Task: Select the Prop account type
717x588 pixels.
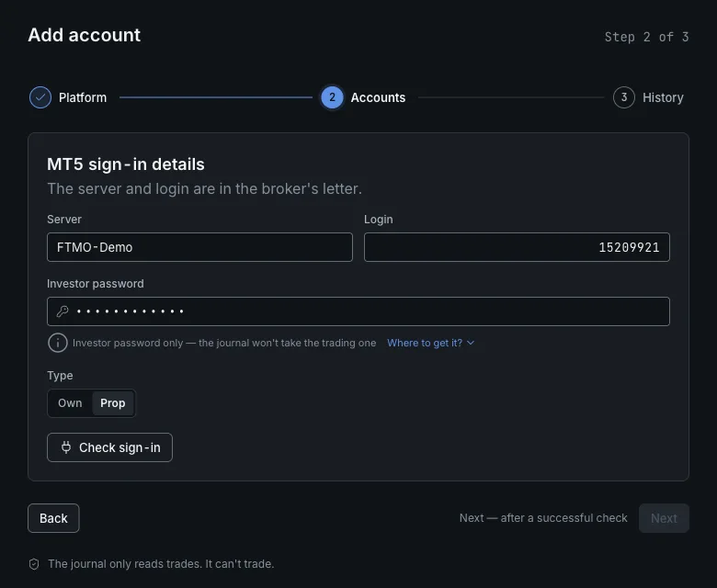Action: 113,403
